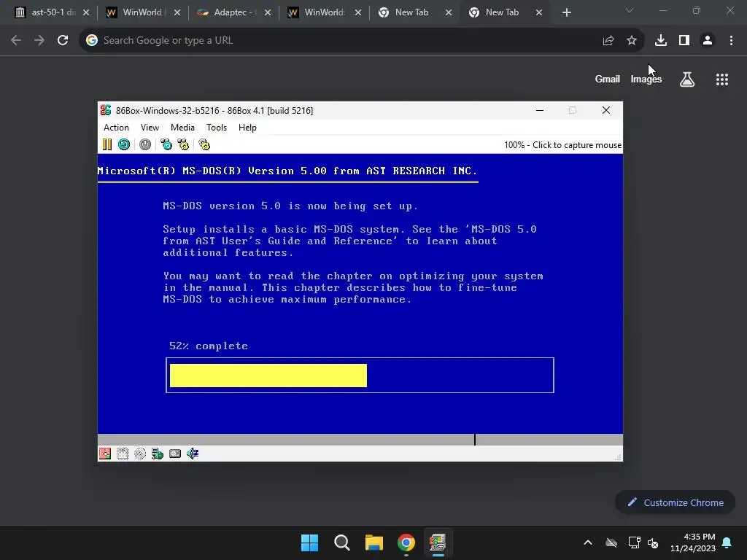Go back in Chrome
This screenshot has width=747, height=560.
click(x=16, y=41)
